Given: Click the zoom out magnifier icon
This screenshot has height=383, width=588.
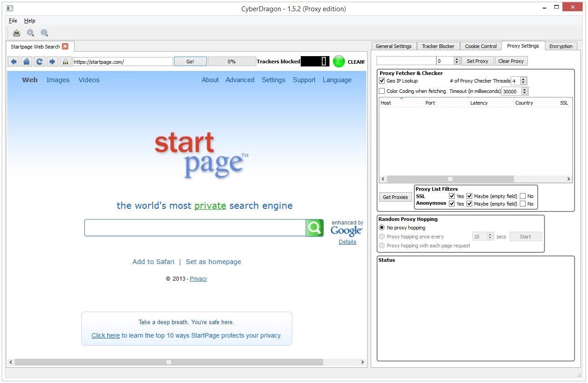Looking at the screenshot, I should tap(44, 33).
